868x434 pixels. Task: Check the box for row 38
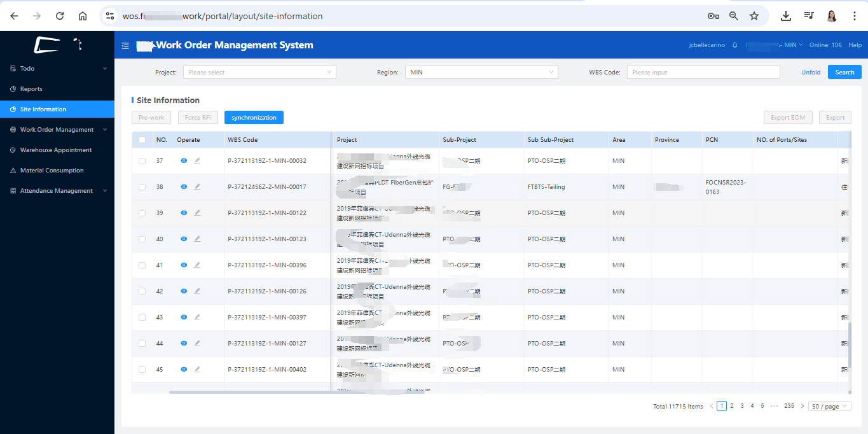(x=142, y=187)
